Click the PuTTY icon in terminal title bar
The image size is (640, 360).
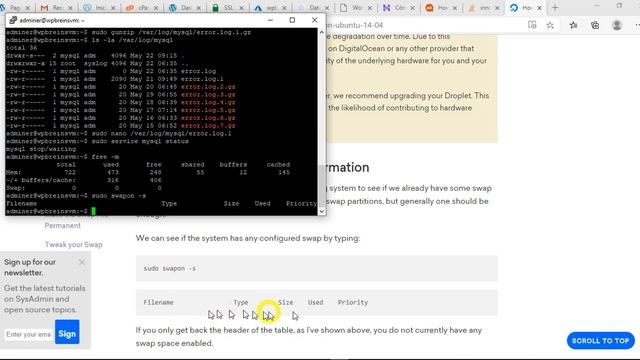pyautogui.click(x=13, y=20)
